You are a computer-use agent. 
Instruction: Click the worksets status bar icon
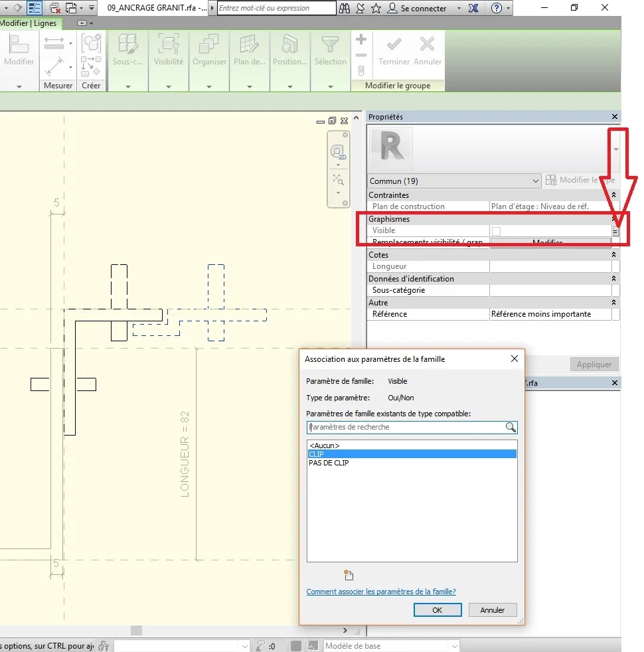click(x=104, y=646)
